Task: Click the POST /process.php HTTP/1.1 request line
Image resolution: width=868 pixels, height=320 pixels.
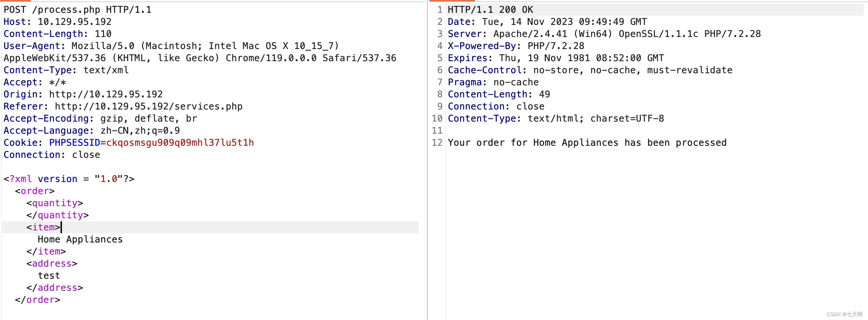Action: point(78,10)
